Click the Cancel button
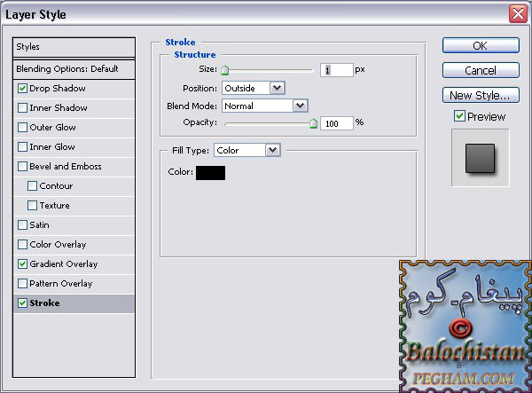Screen dimensions: 532x393 click(481, 70)
